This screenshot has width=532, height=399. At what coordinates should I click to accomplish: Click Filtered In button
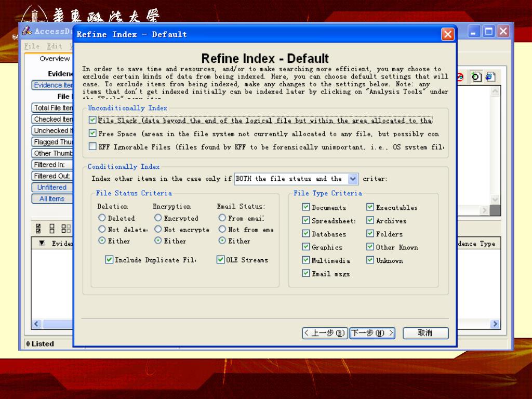52,165
